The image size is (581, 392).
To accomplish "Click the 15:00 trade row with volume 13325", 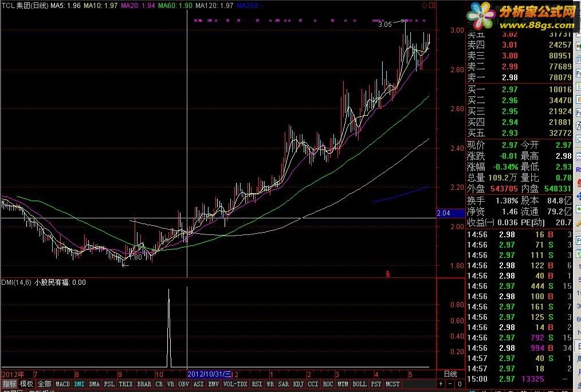I will click(520, 379).
